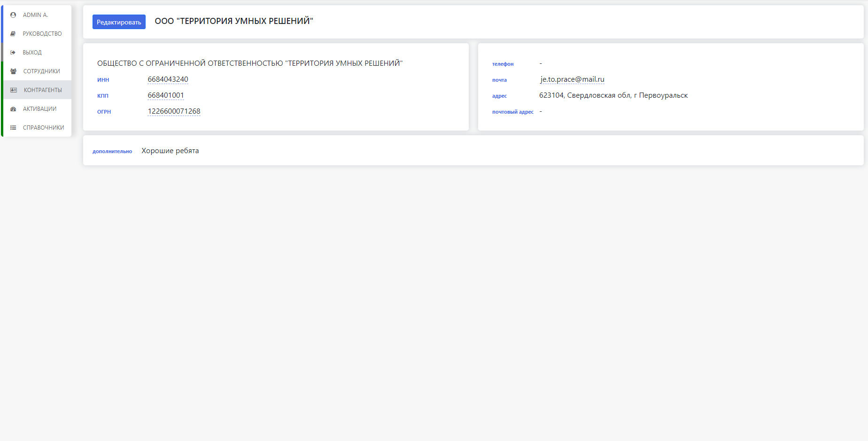Click the адрес field label
This screenshot has height=441, width=868.
(499, 96)
